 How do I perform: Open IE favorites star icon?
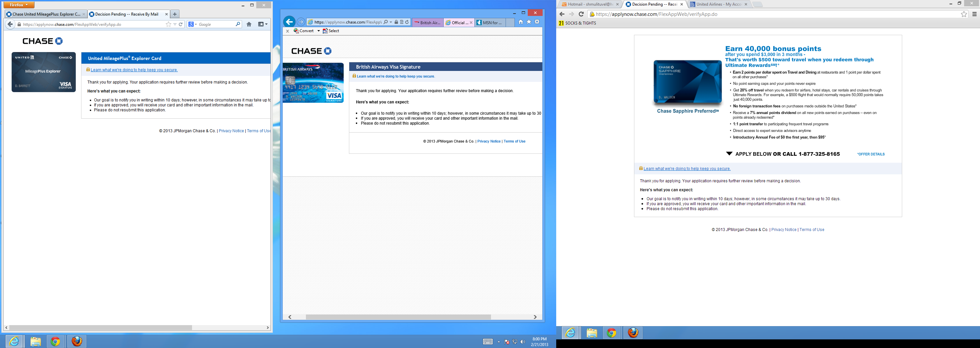point(529,22)
